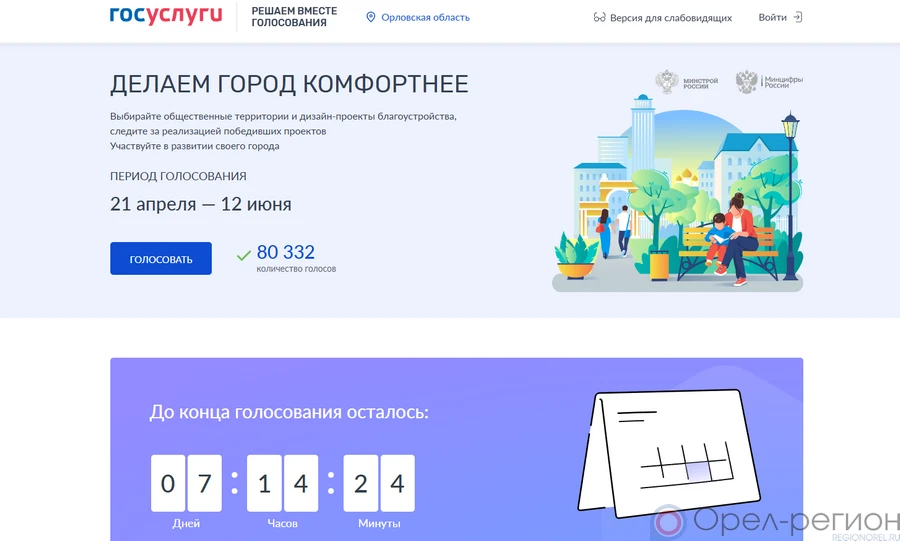Click the 80 332 vote count
This screenshot has width=900, height=541.
point(286,252)
